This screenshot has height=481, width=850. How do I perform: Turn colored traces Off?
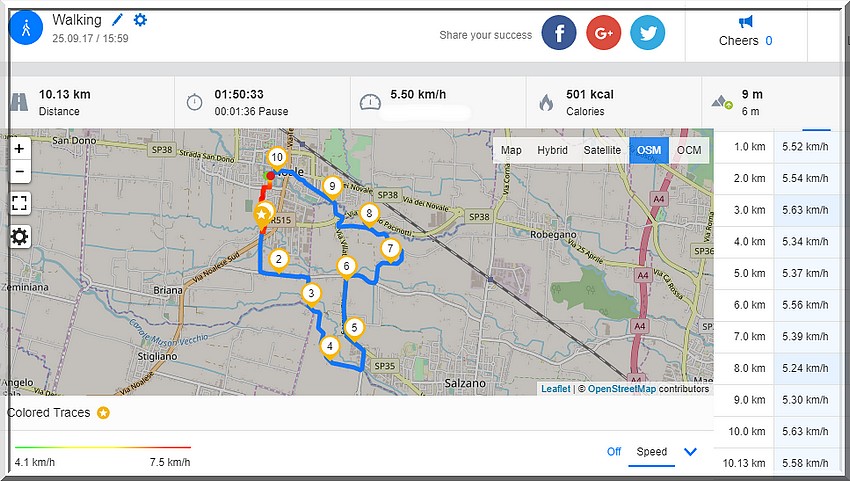pyautogui.click(x=614, y=452)
